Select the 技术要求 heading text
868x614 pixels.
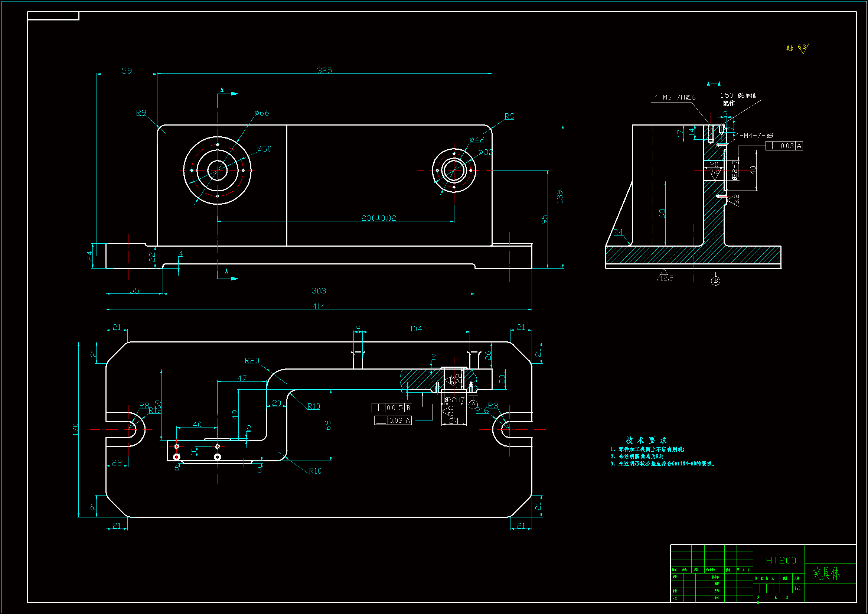(x=646, y=440)
